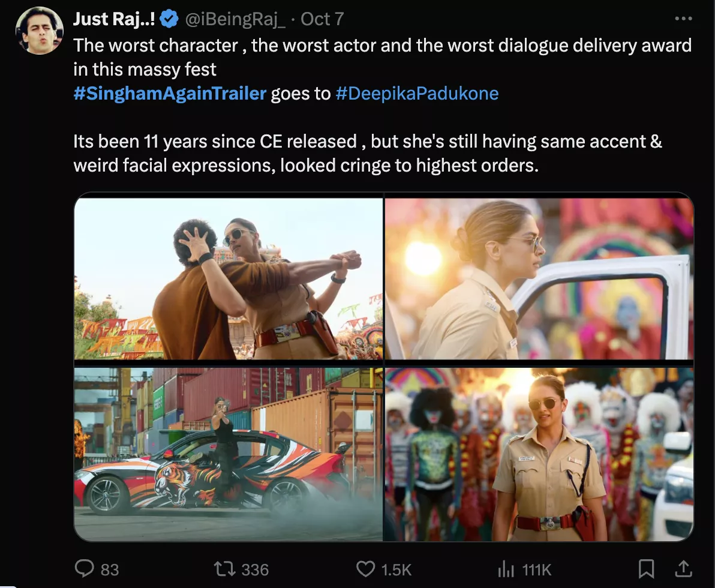Open the tiger-painted car image
The image size is (715, 588).
tap(229, 454)
